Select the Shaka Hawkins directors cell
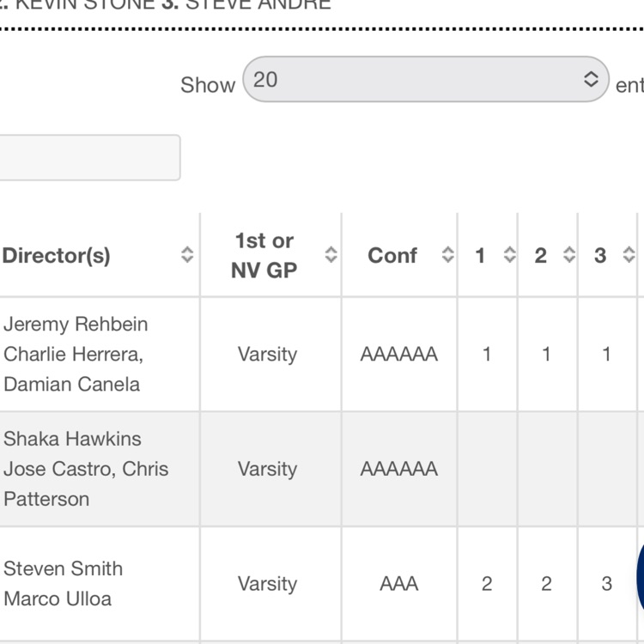The image size is (644, 644). click(x=86, y=469)
